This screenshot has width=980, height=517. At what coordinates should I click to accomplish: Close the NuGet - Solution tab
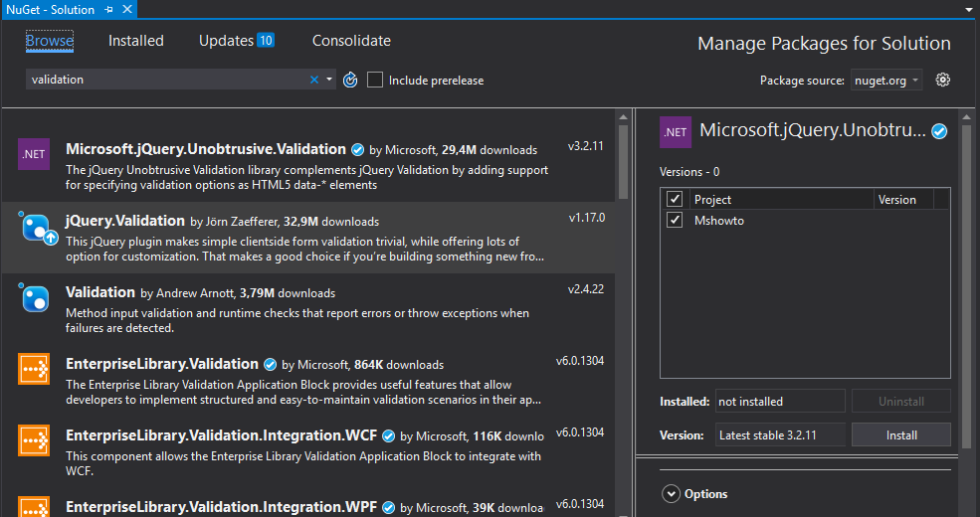pos(127,9)
